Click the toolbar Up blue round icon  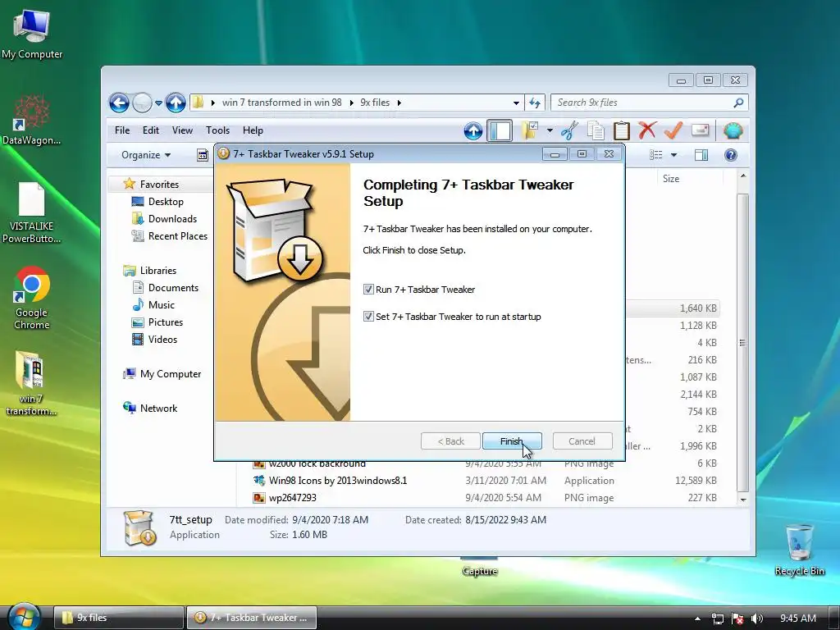tap(473, 130)
